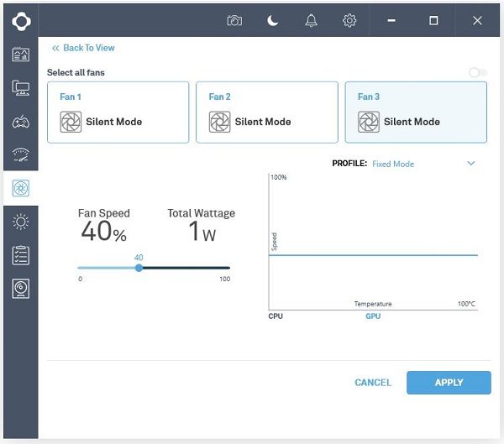The width and height of the screenshot is (504, 444).
Task: Select the Fan 1 card
Action: 118,112
